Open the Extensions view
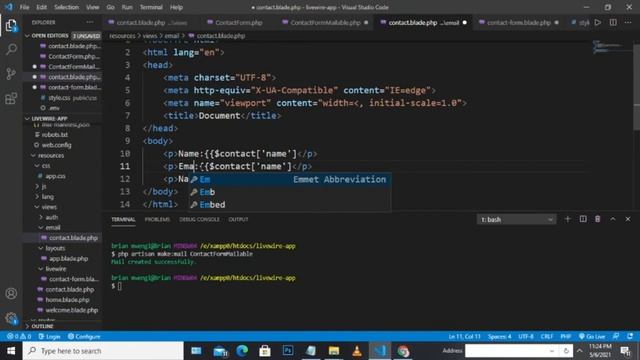 click(x=11, y=98)
